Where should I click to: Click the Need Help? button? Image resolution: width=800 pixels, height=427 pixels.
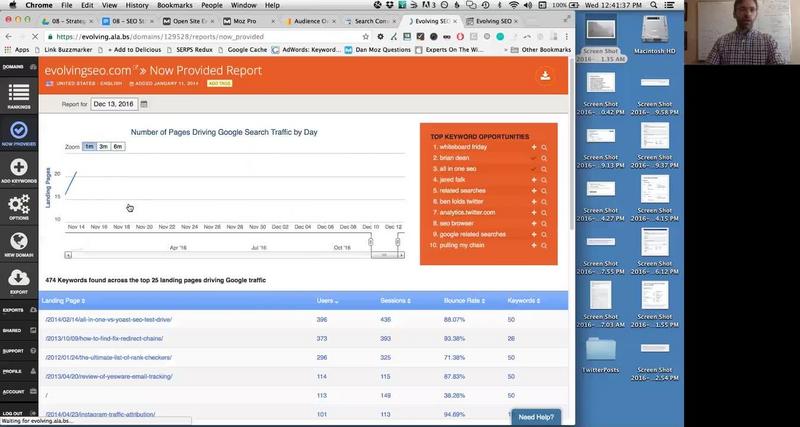(536, 417)
